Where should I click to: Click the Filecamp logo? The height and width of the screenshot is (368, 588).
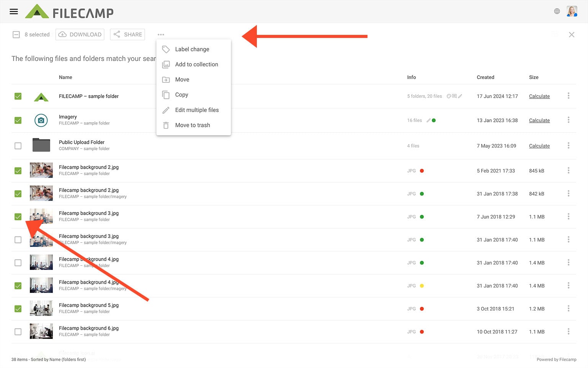point(69,11)
